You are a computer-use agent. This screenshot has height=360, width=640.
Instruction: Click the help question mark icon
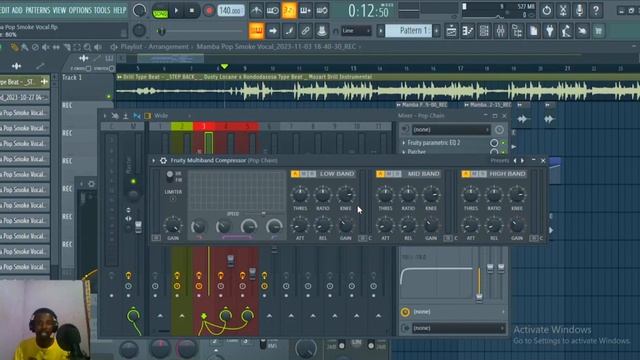(x=596, y=11)
